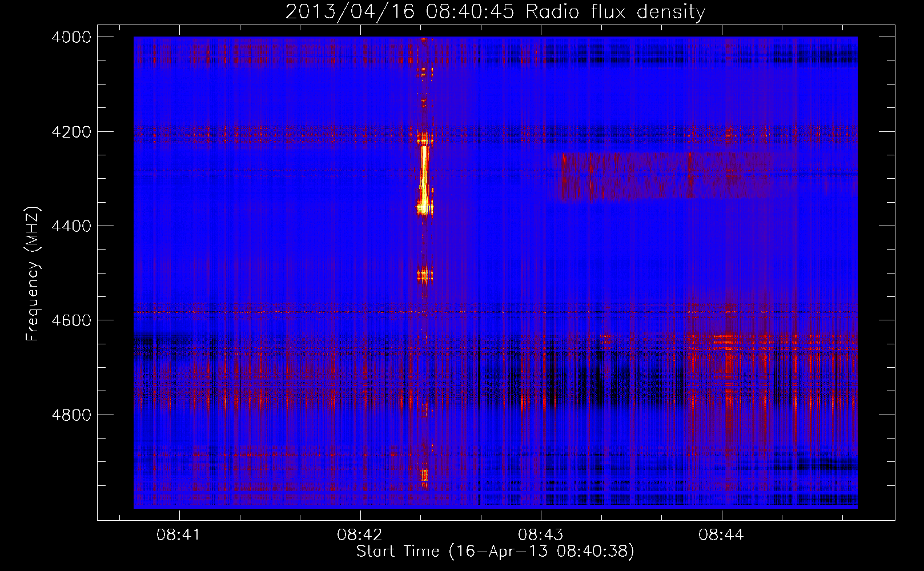Select the '4400' frequency axis label
Image resolution: width=924 pixels, height=571 pixels.
point(71,226)
